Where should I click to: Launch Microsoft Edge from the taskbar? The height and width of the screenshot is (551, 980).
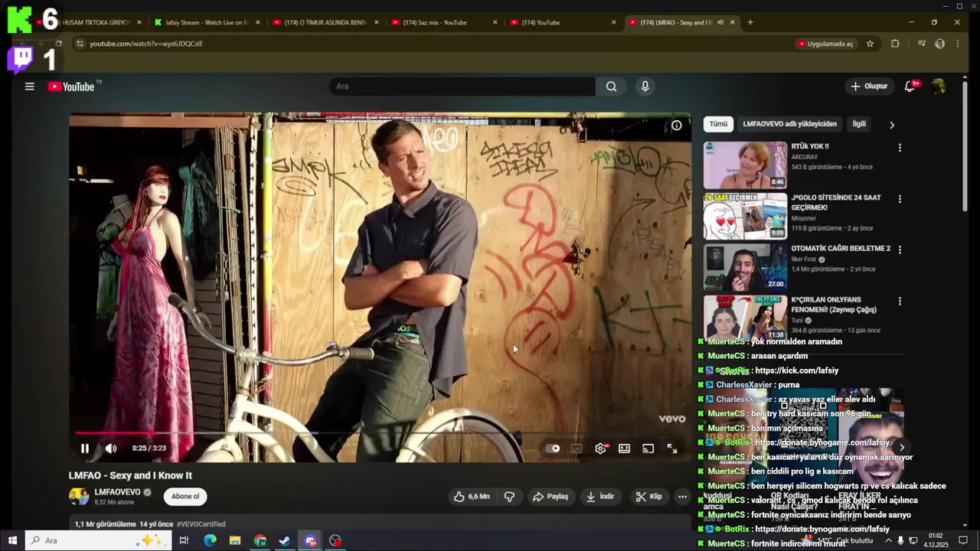210,540
